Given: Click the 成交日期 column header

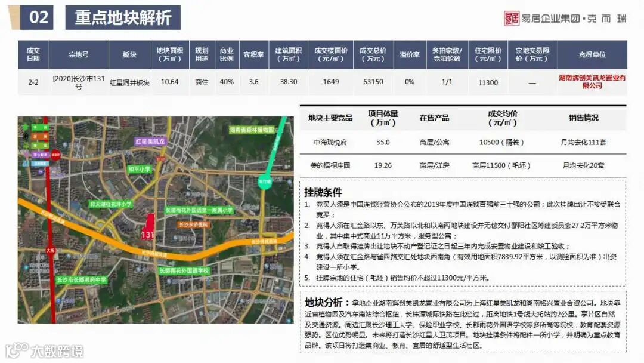Looking at the screenshot, I should tap(33, 54).
